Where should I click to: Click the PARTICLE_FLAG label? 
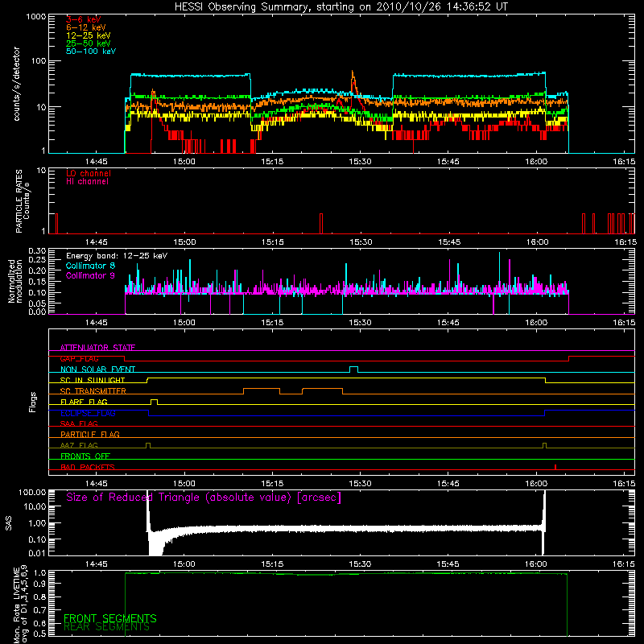(90, 434)
